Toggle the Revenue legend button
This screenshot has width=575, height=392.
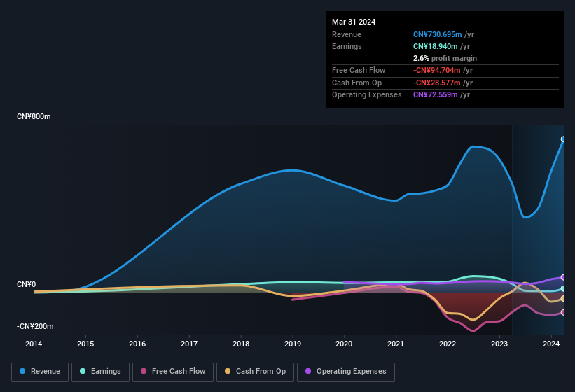point(40,372)
